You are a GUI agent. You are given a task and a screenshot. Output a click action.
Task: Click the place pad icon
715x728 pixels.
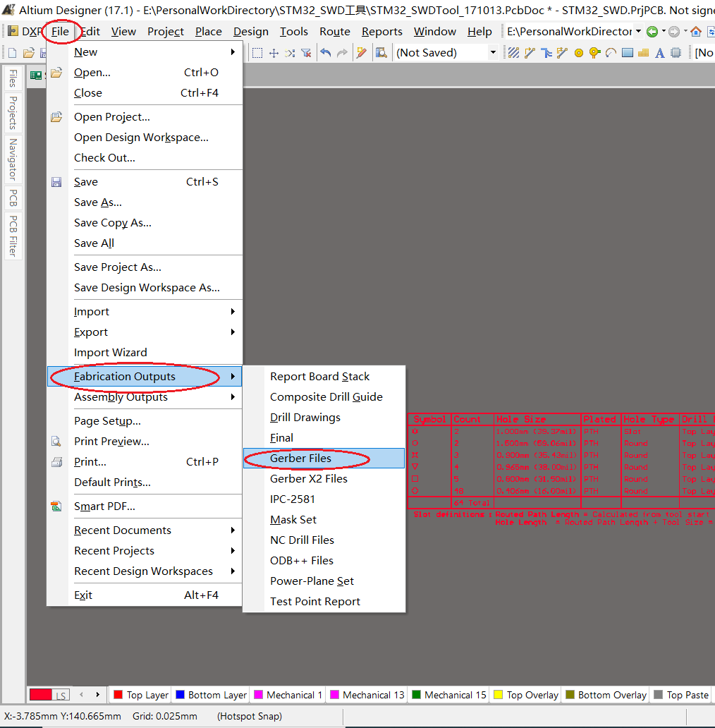pos(579,53)
